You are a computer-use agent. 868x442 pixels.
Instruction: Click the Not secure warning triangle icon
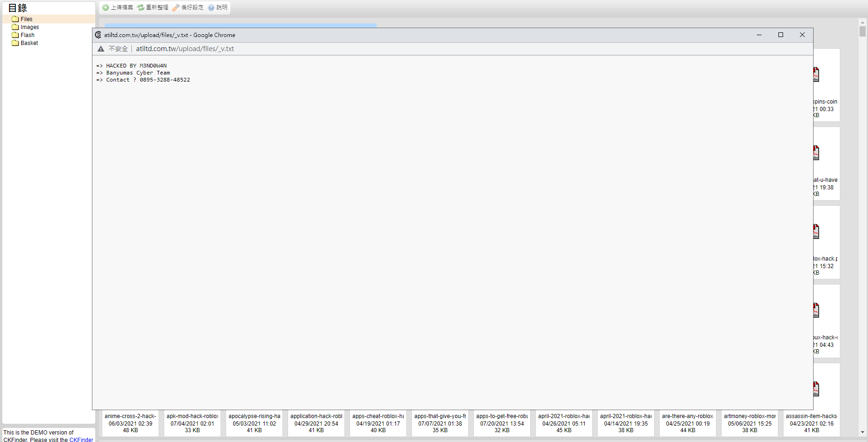(101, 49)
